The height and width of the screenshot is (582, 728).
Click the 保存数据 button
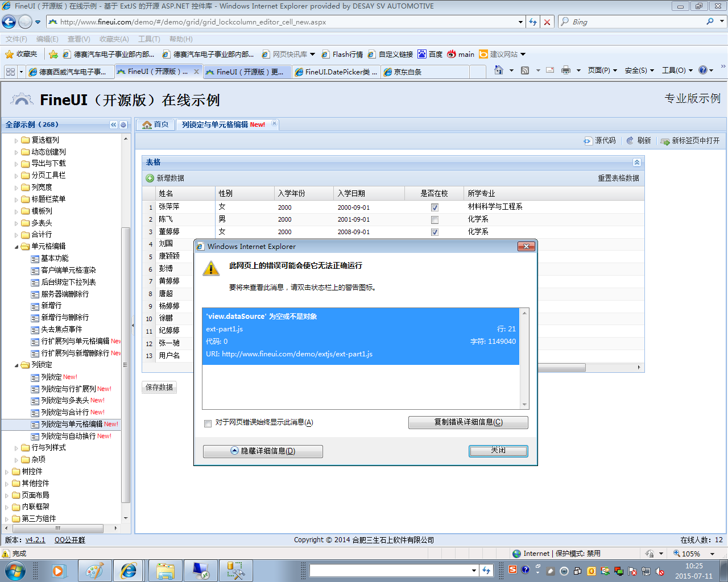tap(159, 388)
